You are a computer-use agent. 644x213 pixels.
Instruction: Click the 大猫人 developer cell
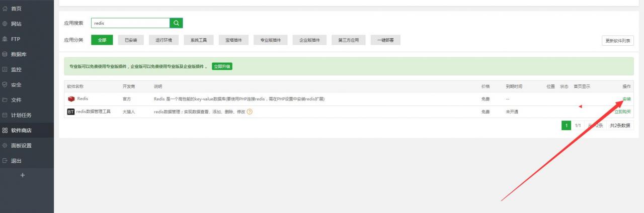click(x=129, y=112)
